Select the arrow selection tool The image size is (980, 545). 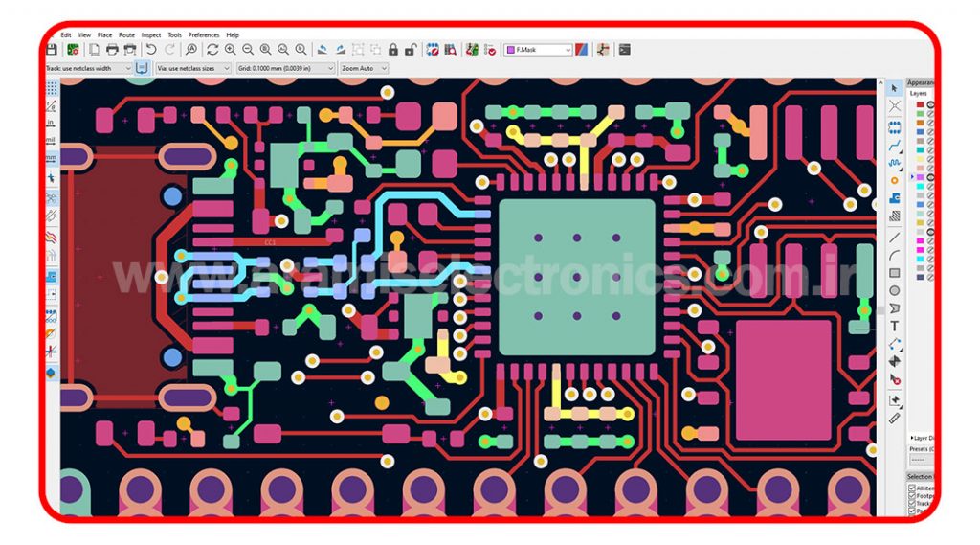(895, 88)
